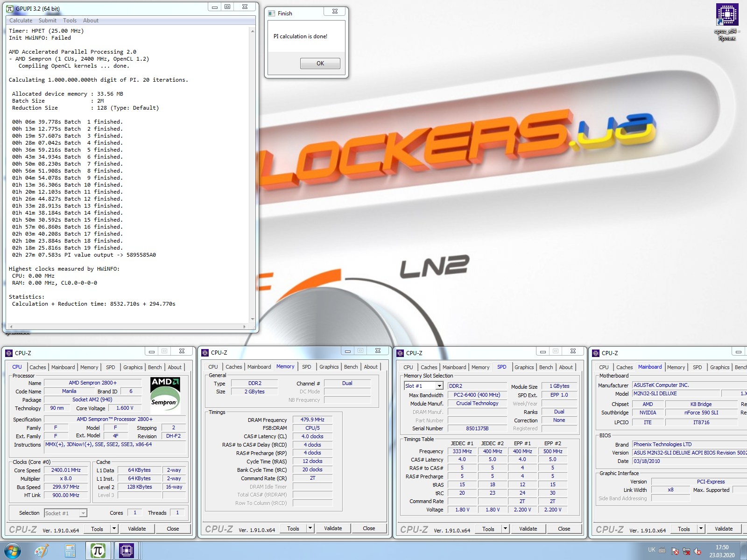Viewport: 747px width, 560px height.
Task: Select GPUPI pi icon in taskbar
Action: 98,551
